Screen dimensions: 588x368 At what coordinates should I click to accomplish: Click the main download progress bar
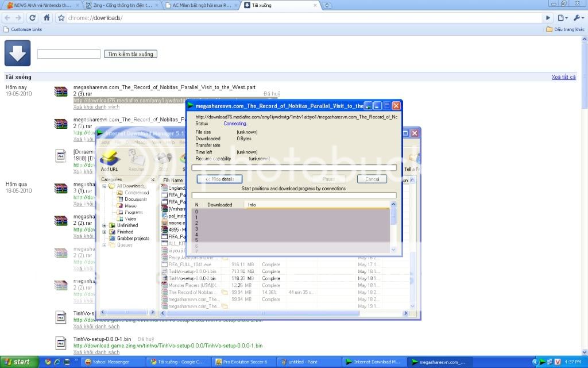(x=294, y=168)
